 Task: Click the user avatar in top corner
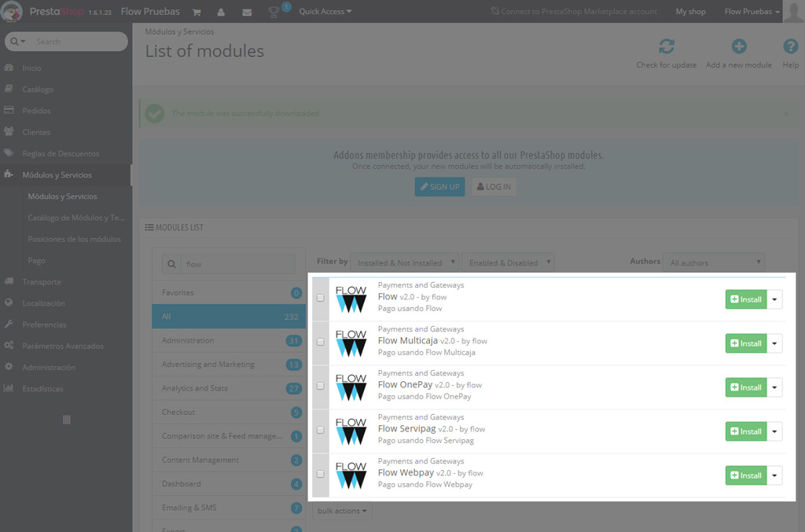794,11
